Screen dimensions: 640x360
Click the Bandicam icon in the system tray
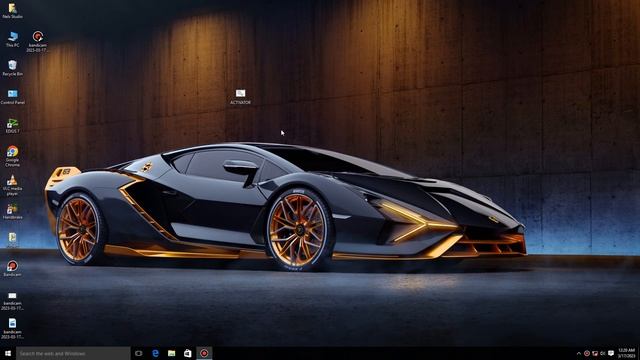[587, 353]
